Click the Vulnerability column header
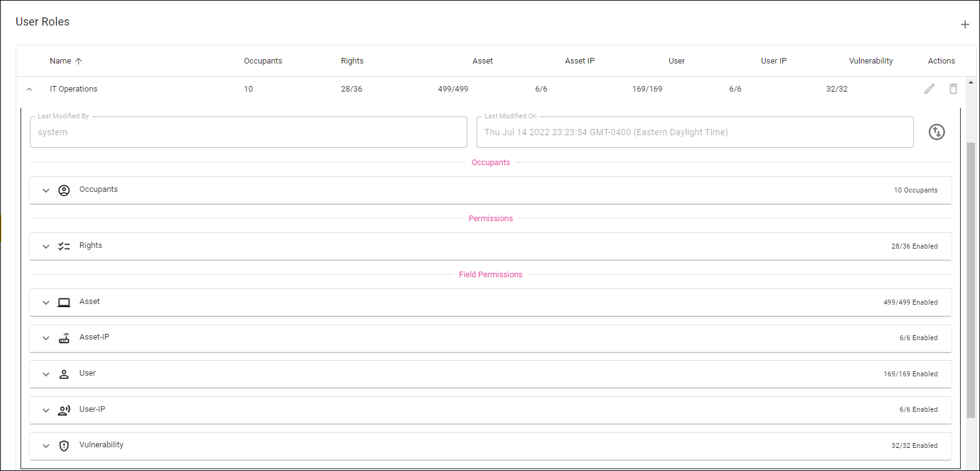Image resolution: width=980 pixels, height=471 pixels. click(x=871, y=61)
